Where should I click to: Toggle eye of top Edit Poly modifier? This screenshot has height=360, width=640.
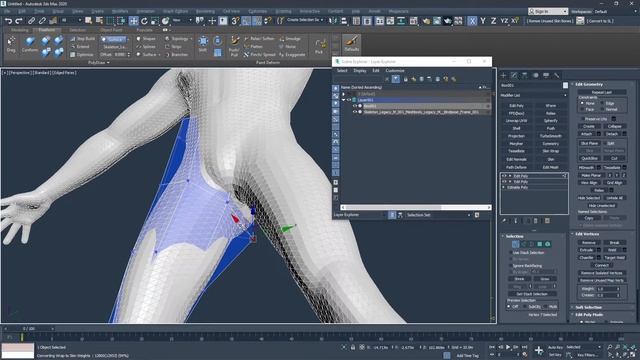[x=504, y=176]
